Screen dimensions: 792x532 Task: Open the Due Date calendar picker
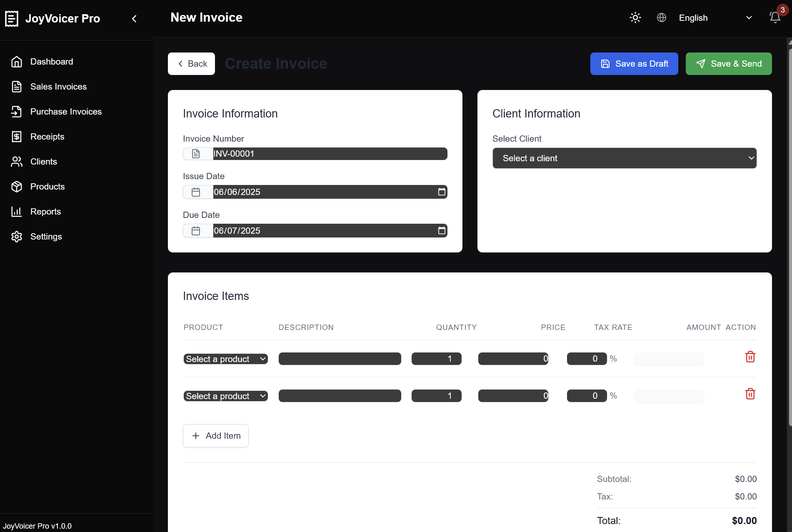[442, 230]
